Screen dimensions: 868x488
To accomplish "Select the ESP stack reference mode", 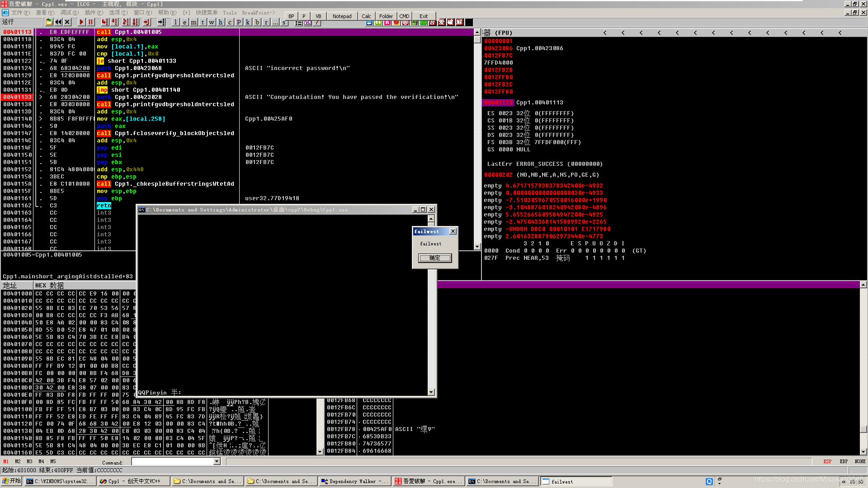I will coord(827,461).
